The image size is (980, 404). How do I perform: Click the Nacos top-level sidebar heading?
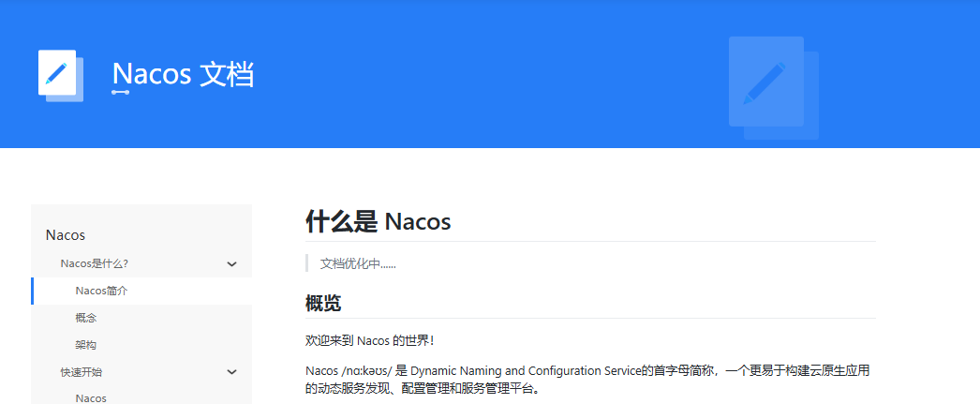[x=65, y=235]
